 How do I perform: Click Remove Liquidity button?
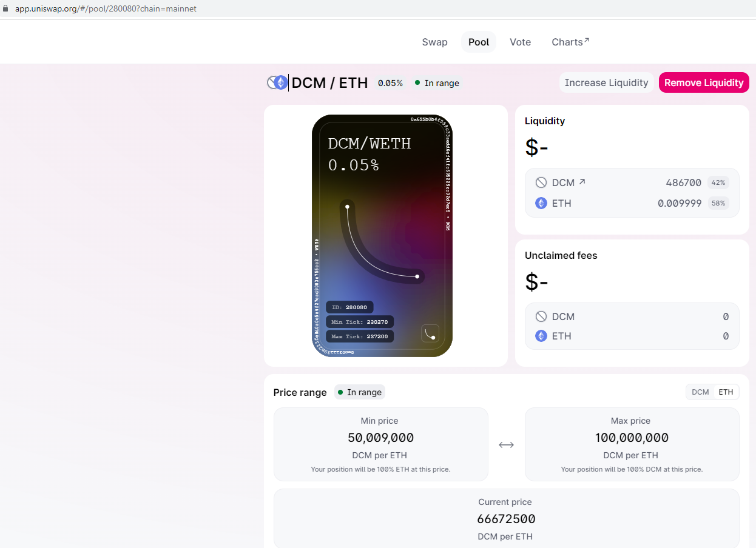point(704,82)
